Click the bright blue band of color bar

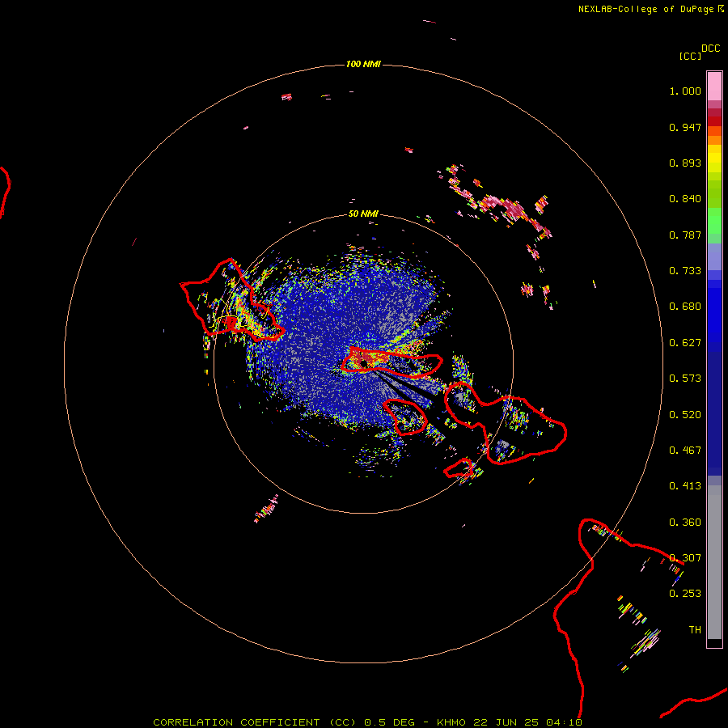pos(714,315)
